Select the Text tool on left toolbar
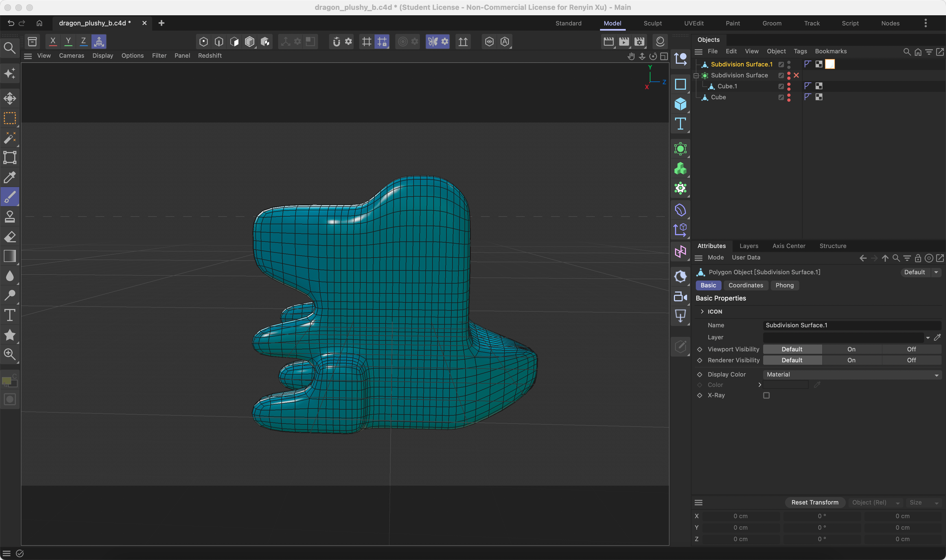Image resolution: width=946 pixels, height=560 pixels. coord(10,315)
